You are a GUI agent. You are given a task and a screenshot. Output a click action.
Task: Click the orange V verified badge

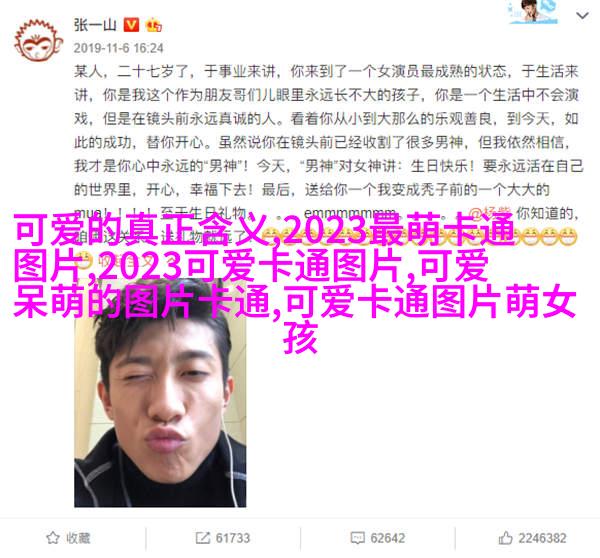coord(131,25)
